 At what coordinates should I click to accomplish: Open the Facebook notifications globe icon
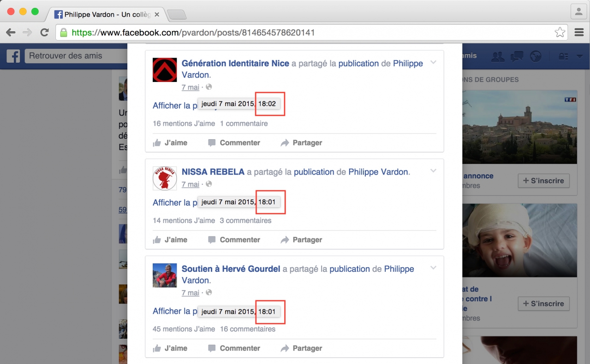(536, 56)
